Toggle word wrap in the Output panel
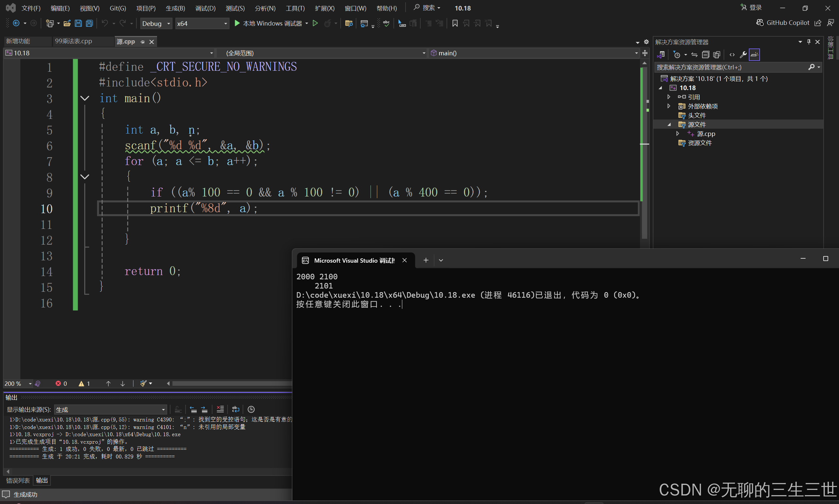839x504 pixels. tap(236, 409)
